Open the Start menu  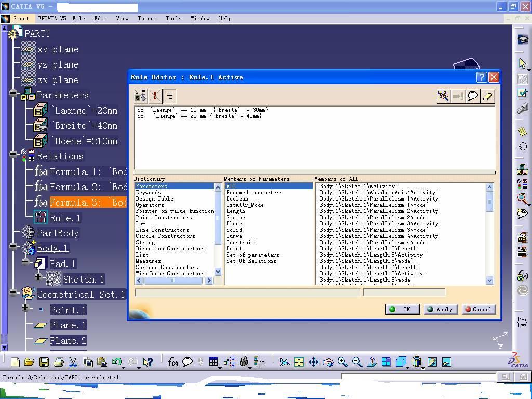pyautogui.click(x=21, y=18)
